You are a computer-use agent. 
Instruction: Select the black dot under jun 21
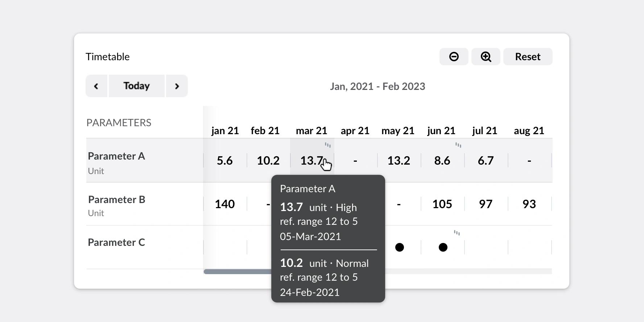point(443,247)
